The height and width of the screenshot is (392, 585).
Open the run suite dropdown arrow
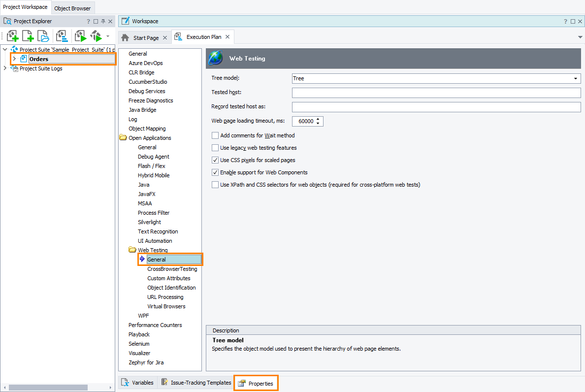click(107, 35)
